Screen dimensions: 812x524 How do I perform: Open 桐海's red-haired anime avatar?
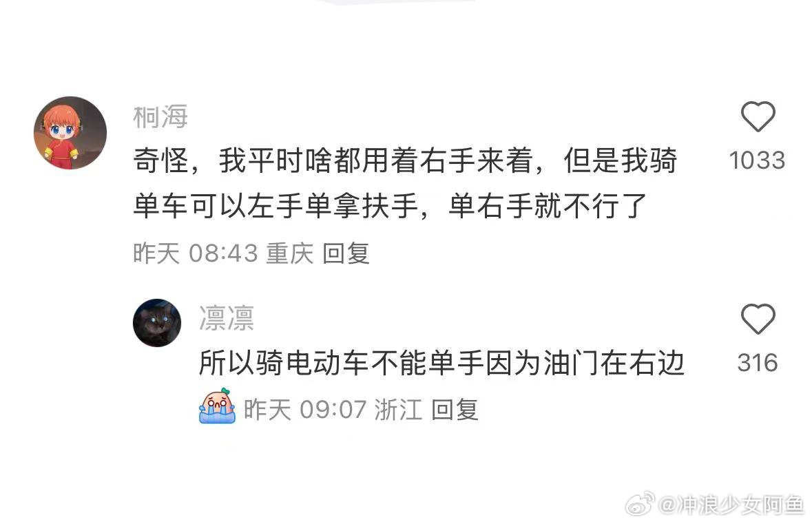pyautogui.click(x=70, y=133)
